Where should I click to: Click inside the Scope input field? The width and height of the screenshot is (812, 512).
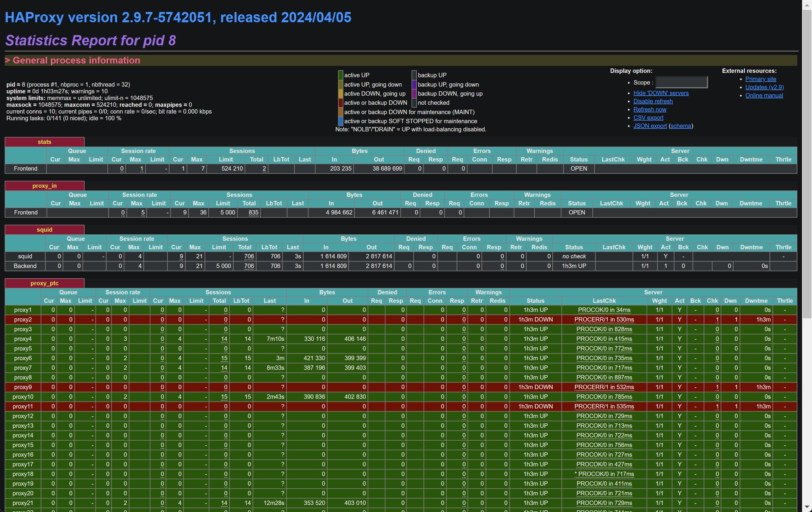681,82
